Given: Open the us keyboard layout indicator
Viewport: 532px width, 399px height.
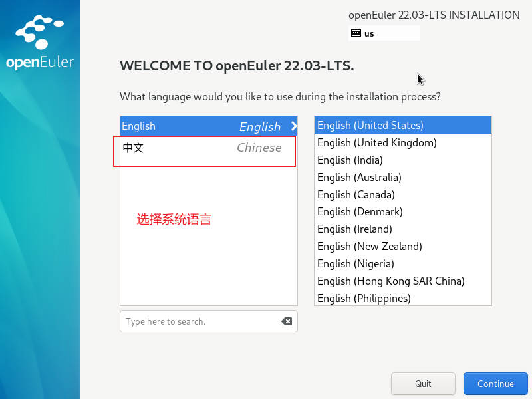Looking at the screenshot, I should tap(384, 33).
